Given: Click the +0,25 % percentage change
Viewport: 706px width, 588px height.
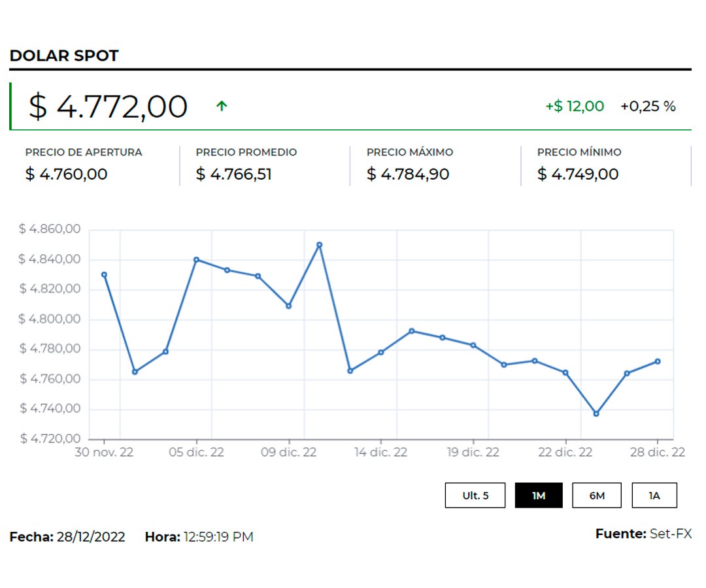Looking at the screenshot, I should [648, 106].
